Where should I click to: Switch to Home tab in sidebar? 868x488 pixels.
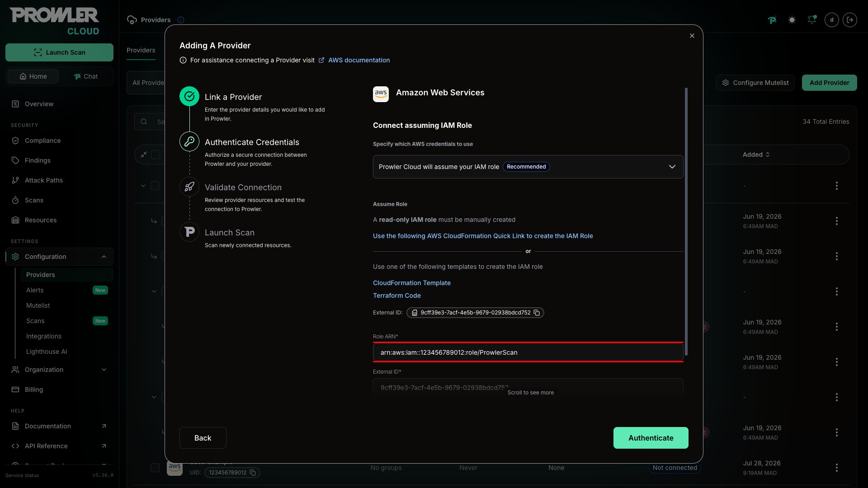[33, 76]
